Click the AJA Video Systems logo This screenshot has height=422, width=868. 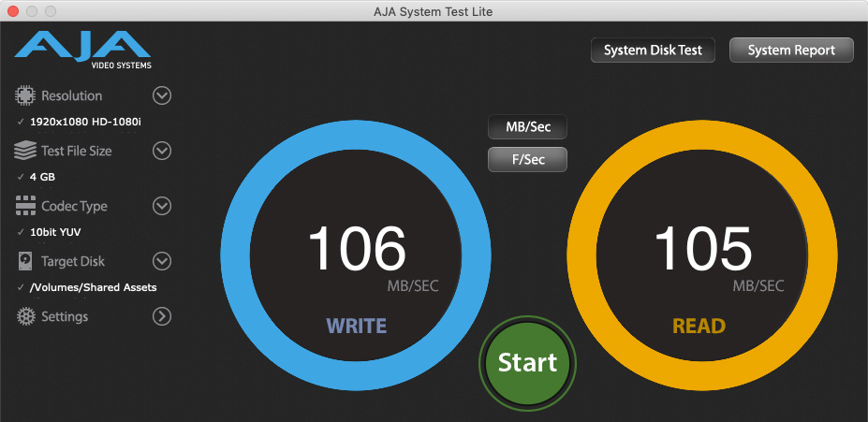point(82,50)
